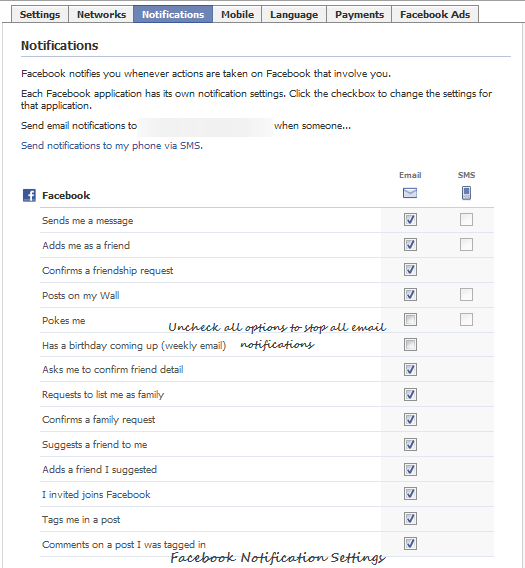Viewport: 525px width, 568px height.
Task: Click the 'Facebook' section heading text
Action: coord(66,196)
